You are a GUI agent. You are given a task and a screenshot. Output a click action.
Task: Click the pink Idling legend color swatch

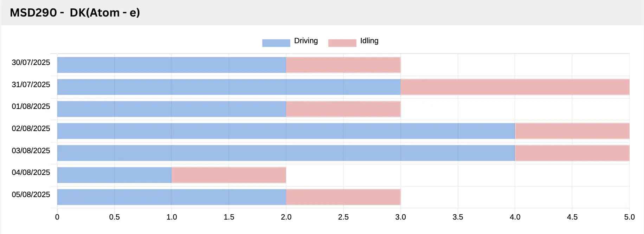pos(342,43)
